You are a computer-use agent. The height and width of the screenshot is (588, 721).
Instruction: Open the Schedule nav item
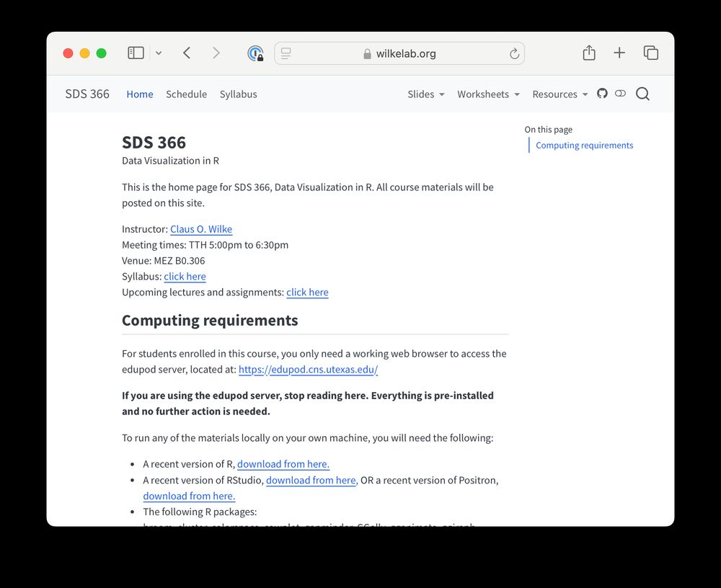coord(186,94)
